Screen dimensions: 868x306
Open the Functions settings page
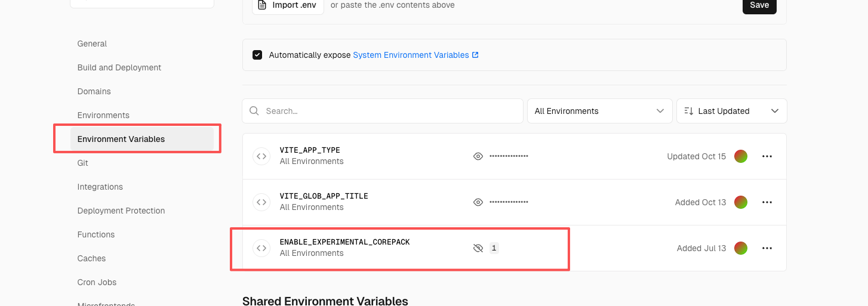[x=96, y=234]
